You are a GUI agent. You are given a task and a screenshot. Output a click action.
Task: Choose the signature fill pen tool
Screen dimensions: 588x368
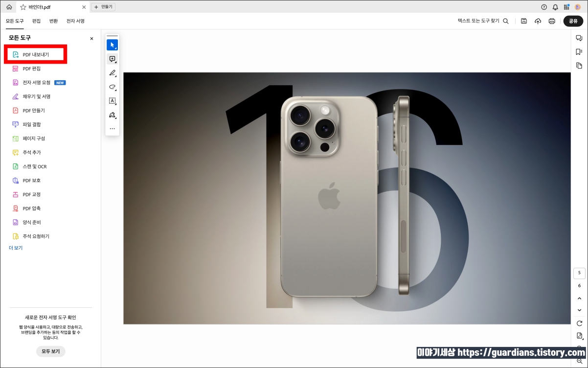click(x=112, y=115)
